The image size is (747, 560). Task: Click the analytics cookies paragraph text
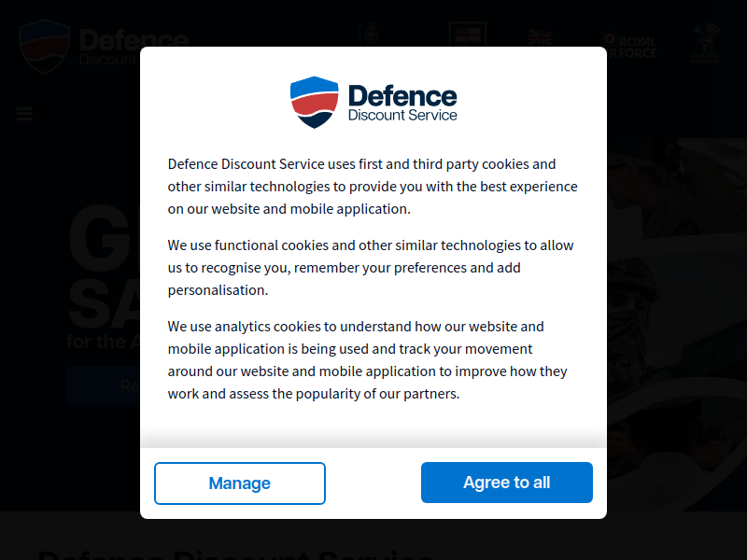tap(367, 360)
